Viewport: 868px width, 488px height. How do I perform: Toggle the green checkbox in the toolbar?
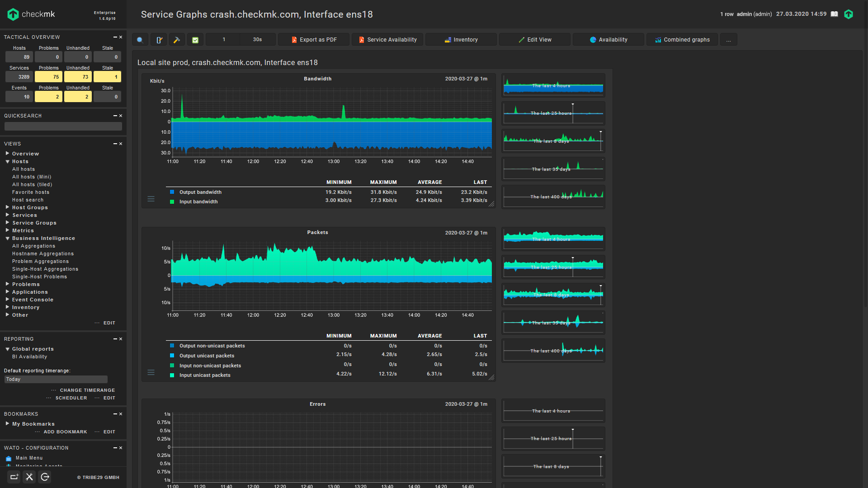[x=195, y=40]
